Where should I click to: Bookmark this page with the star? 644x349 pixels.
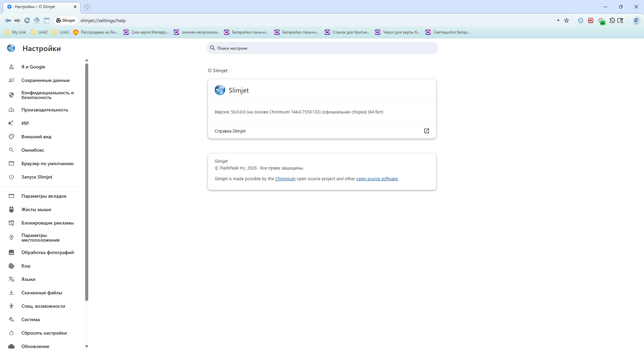click(567, 20)
